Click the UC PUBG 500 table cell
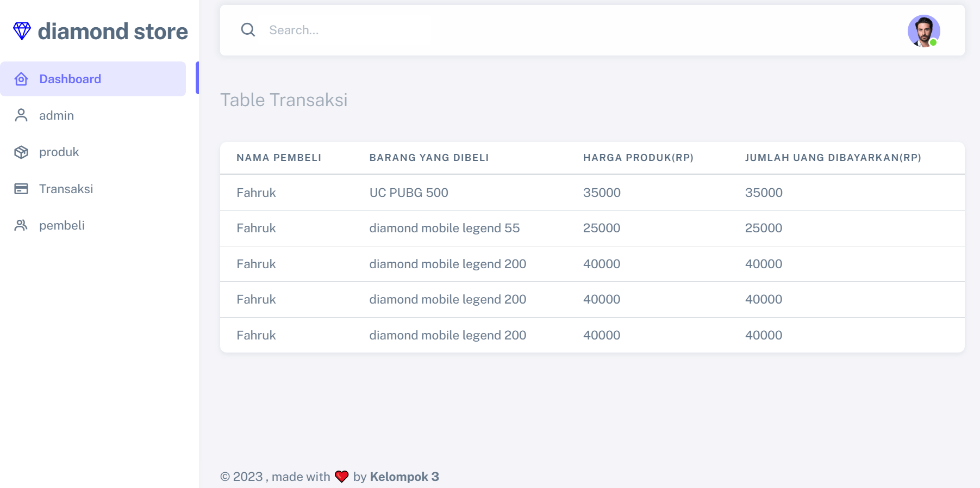980x488 pixels. tap(409, 193)
